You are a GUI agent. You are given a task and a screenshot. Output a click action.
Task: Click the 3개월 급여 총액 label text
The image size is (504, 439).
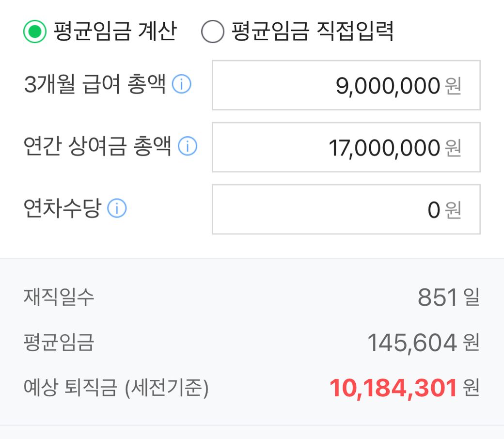tap(94, 85)
